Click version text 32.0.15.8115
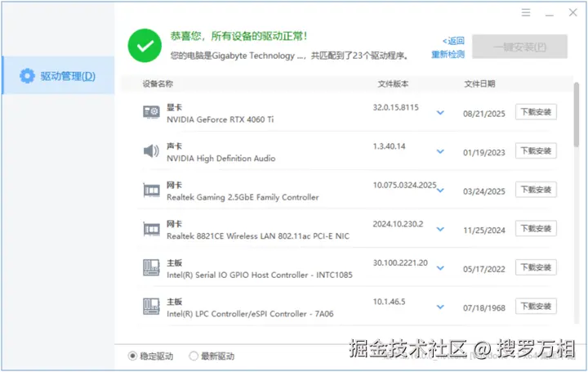 395,107
